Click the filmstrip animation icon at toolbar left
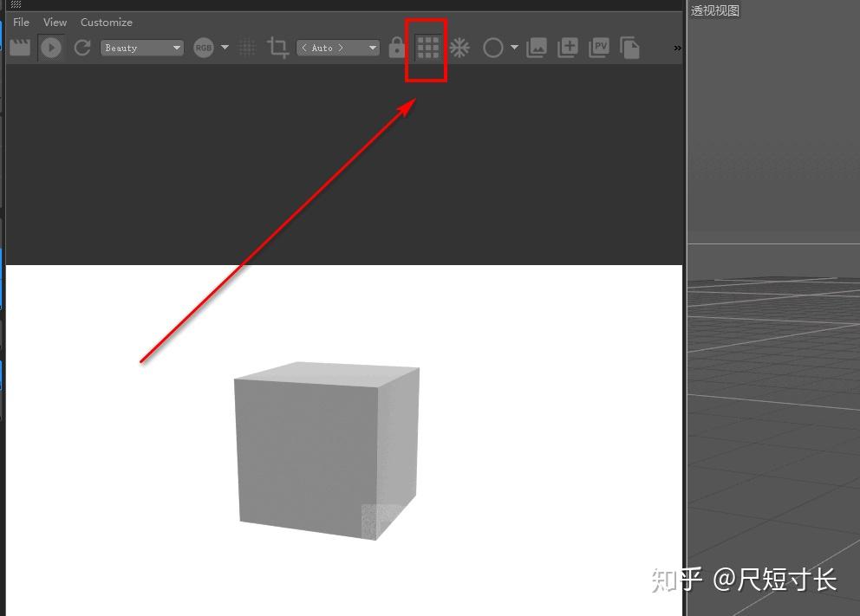 coord(20,47)
